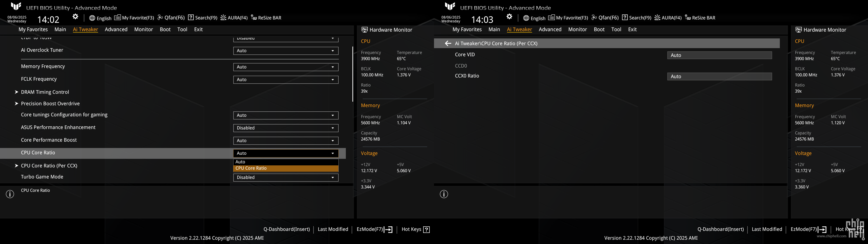Open My Favorite(F3) in left window

[134, 18]
